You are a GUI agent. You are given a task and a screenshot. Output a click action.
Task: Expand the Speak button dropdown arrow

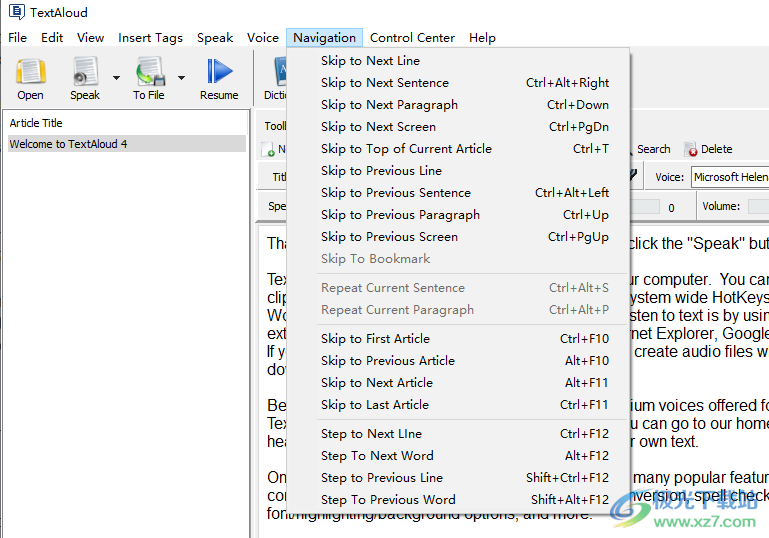[116, 78]
